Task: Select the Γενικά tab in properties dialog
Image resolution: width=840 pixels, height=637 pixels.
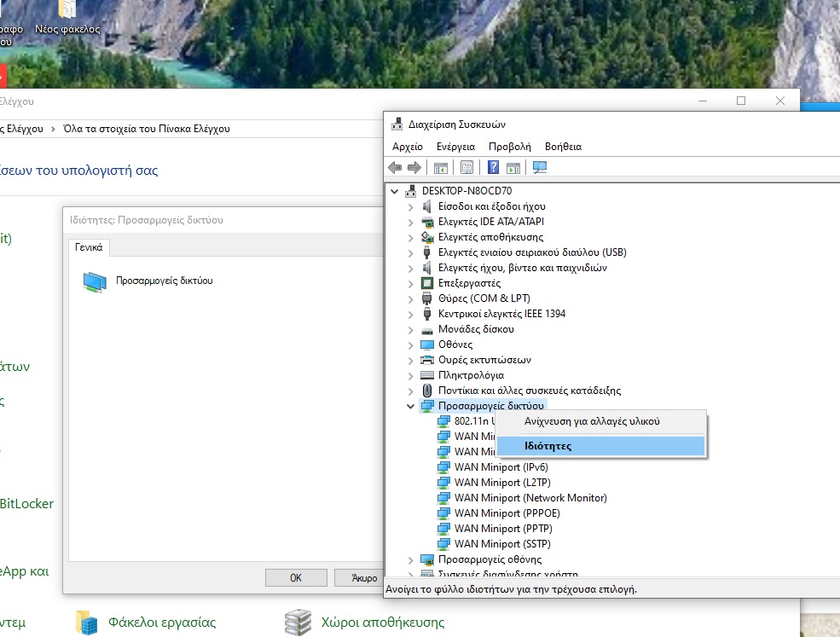Action: [89, 247]
